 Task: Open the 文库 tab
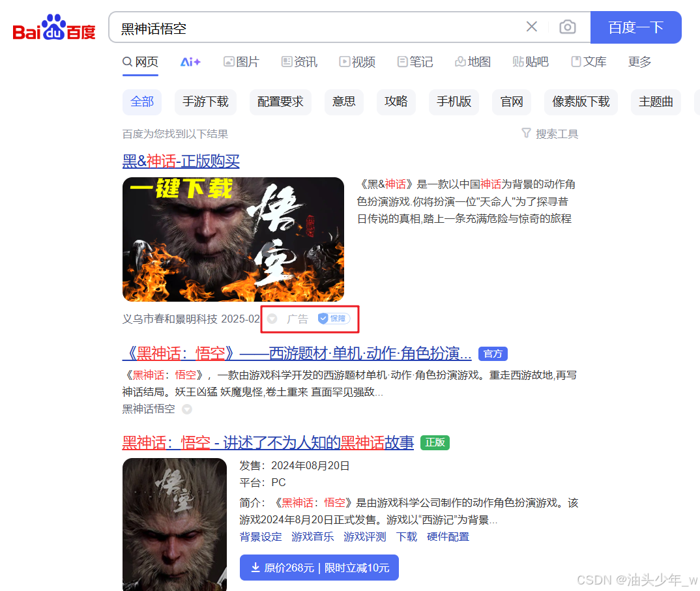pos(589,62)
